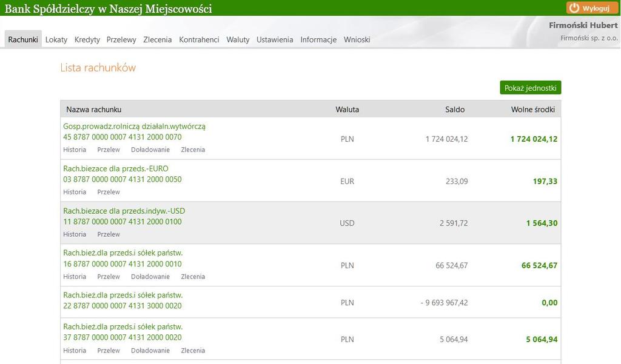The width and height of the screenshot is (621, 364).
Task: Open the Informacje tab
Action: pos(318,39)
